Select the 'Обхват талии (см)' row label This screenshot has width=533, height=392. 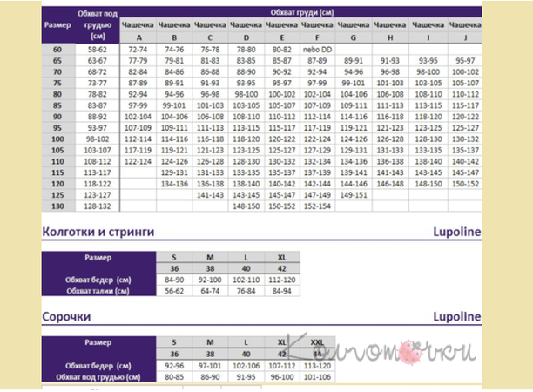point(101,291)
